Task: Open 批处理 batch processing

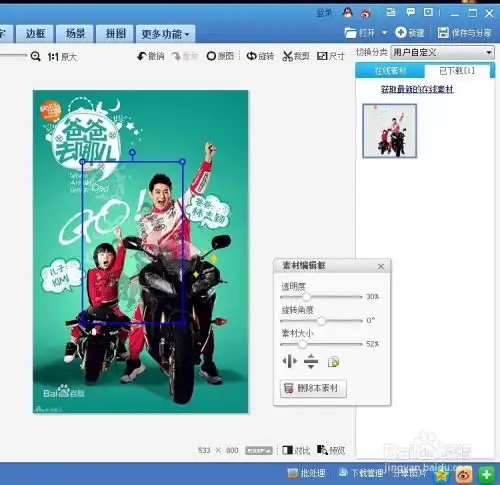Action: tap(306, 473)
